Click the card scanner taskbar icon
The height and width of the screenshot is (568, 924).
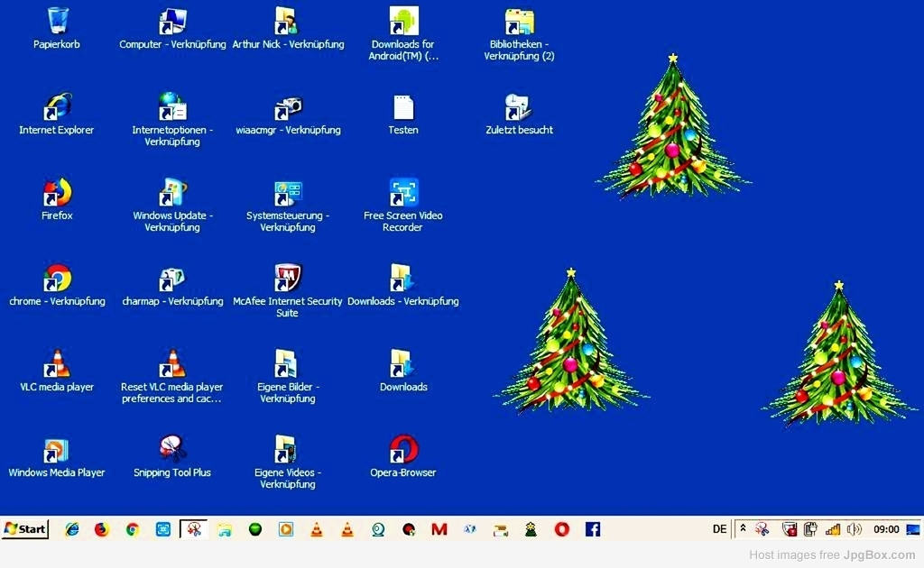[500, 530]
